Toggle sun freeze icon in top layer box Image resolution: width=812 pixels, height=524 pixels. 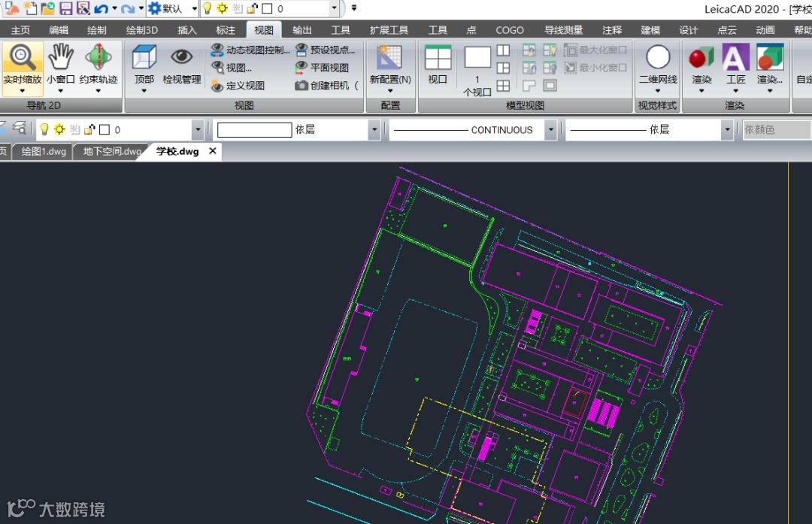click(222, 8)
